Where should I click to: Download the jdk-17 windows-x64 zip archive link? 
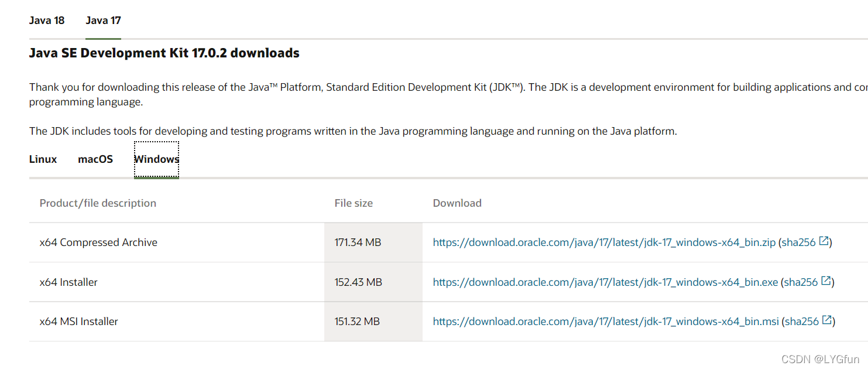(604, 242)
